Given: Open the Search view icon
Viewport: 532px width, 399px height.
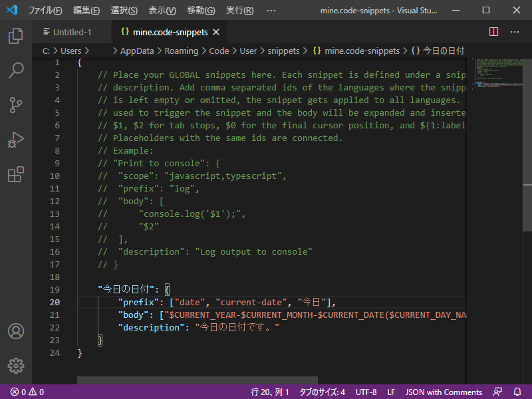Looking at the screenshot, I should pos(15,70).
